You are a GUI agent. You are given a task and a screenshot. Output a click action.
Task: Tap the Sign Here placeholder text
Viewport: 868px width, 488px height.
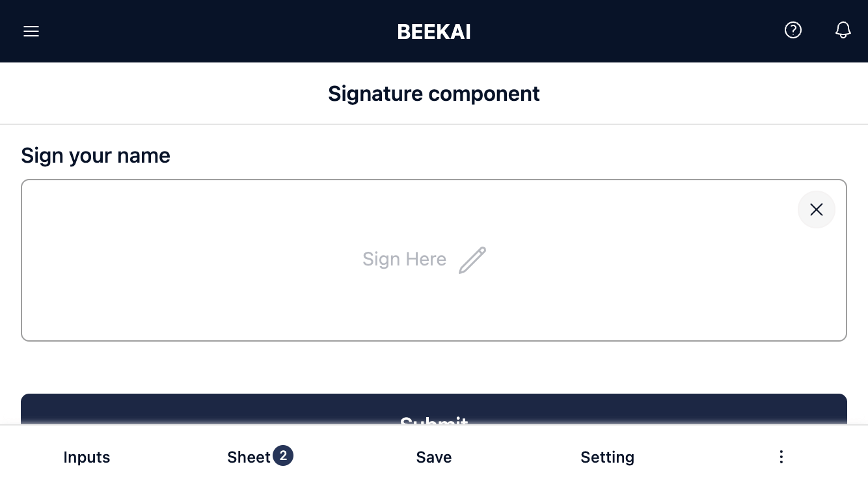(x=404, y=259)
